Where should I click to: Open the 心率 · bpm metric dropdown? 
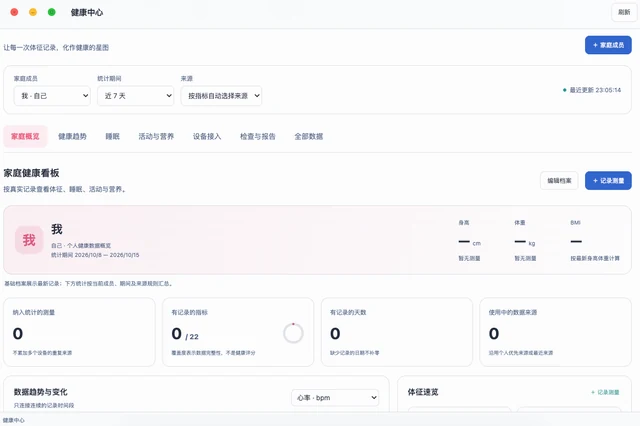335,397
